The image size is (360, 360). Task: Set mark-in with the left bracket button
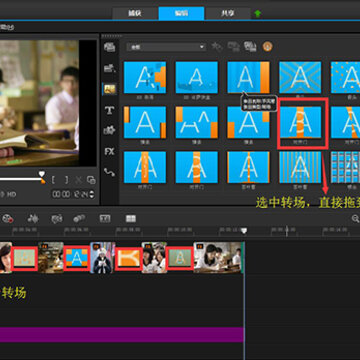tap(53, 180)
